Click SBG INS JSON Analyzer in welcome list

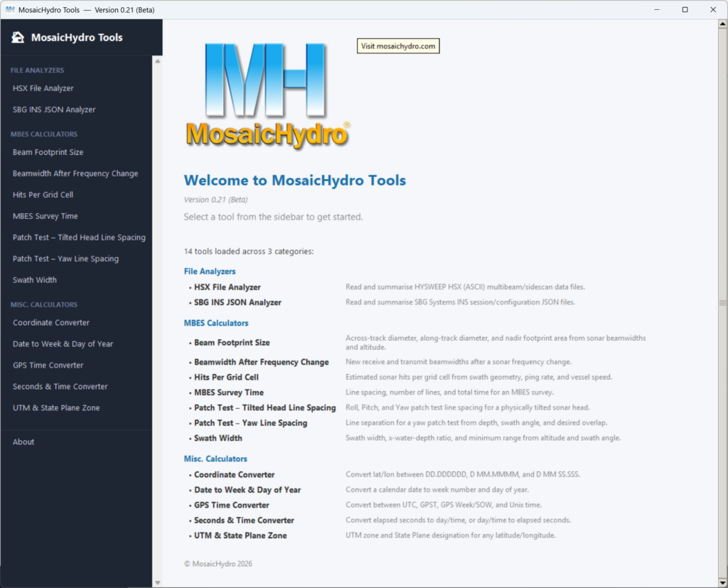(237, 302)
